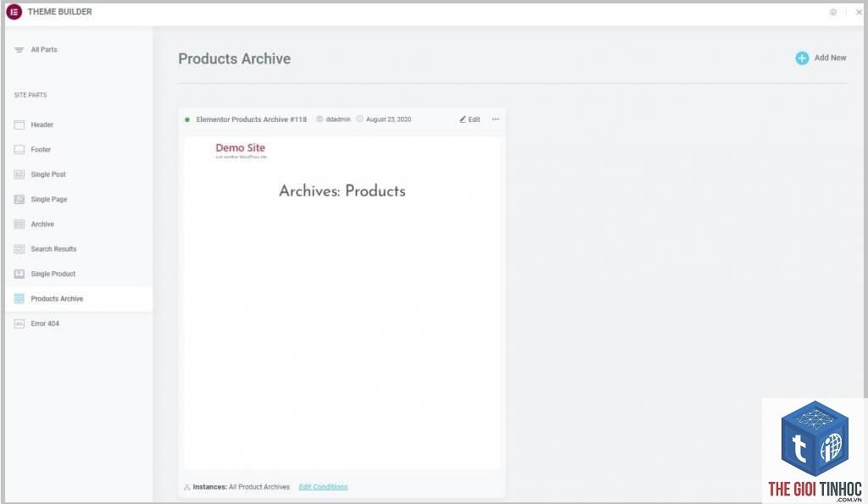Image resolution: width=868 pixels, height=504 pixels.
Task: Click the help icon in top bar
Action: tap(833, 12)
